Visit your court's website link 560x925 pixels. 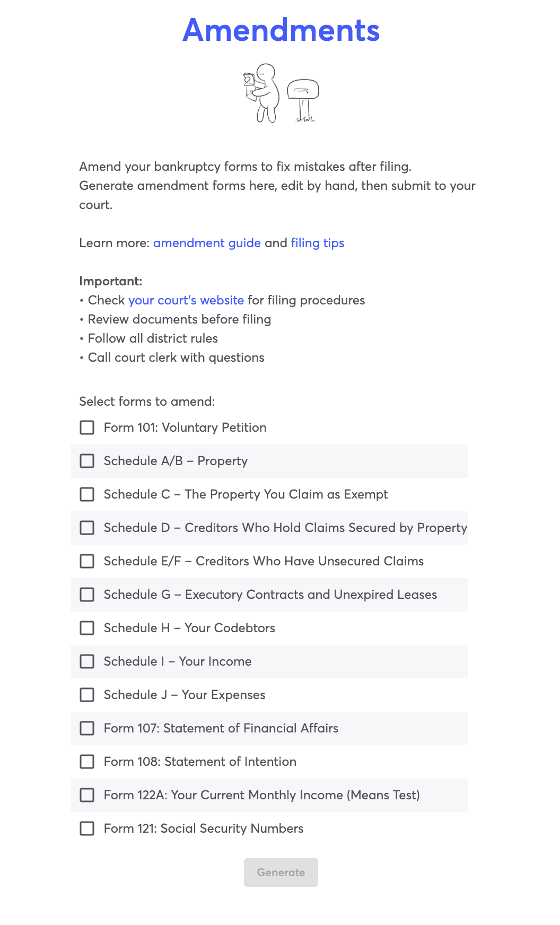(x=186, y=300)
